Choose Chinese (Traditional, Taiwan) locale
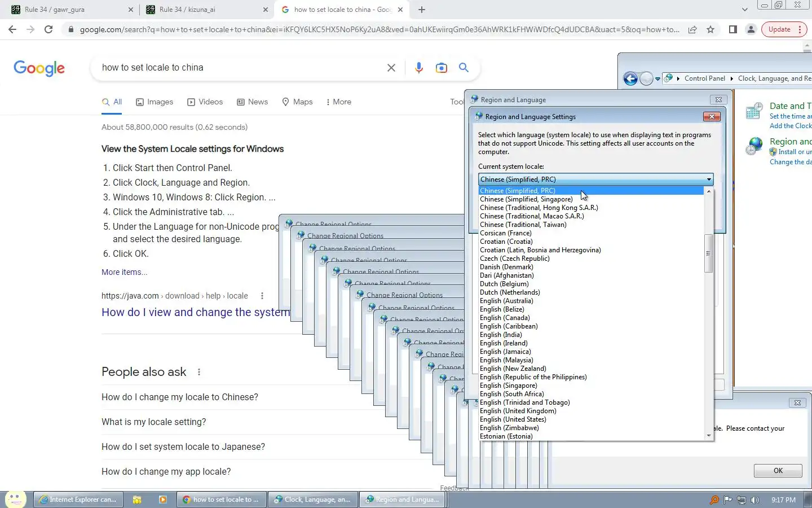Viewport: 812px width, 508px height. 591,225
